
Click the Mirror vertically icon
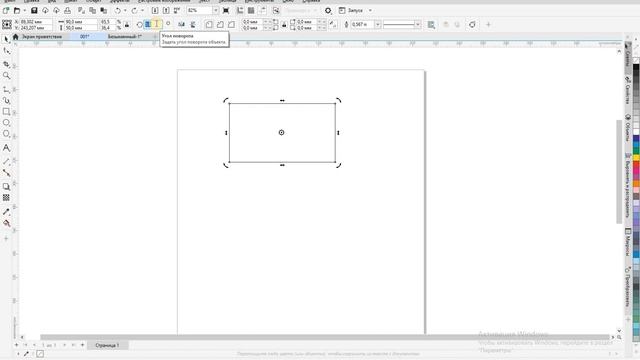(193, 24)
